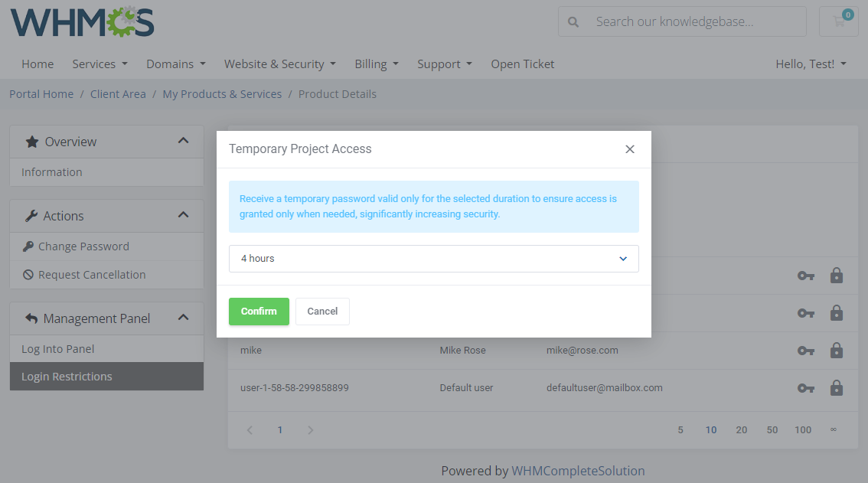Viewport: 868px width, 483px height.
Task: Click the star icon beside Overview
Action: point(31,141)
